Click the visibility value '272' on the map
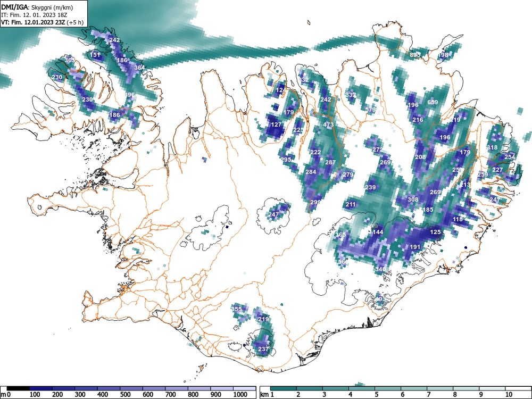The width and height of the screenshot is (532, 399). click(378, 149)
